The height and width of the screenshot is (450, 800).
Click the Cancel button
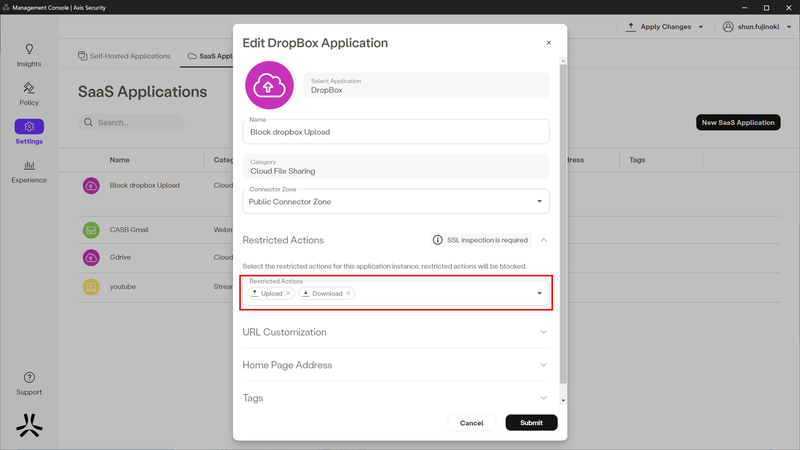click(471, 423)
